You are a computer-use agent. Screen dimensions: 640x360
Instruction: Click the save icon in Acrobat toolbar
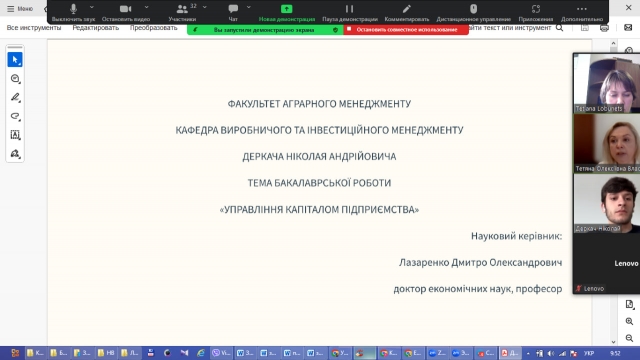tap(585, 28)
